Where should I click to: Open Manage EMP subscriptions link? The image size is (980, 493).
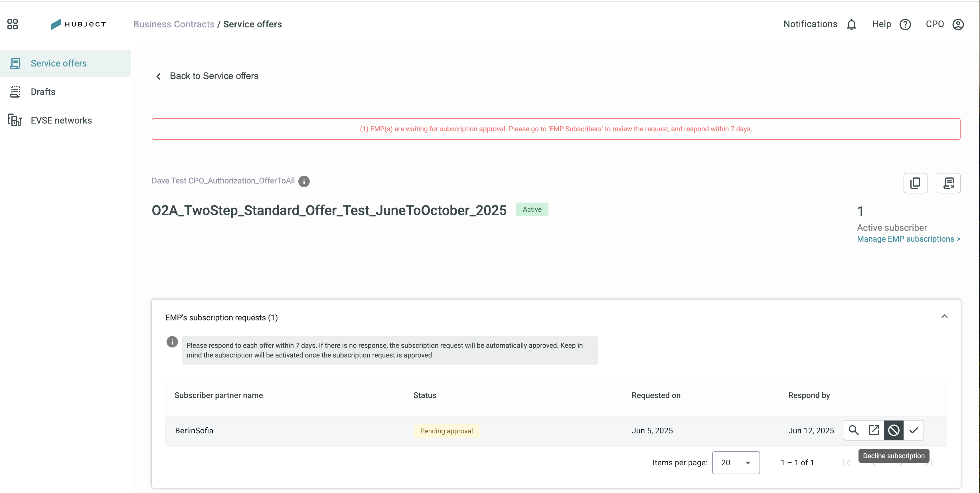pyautogui.click(x=908, y=239)
